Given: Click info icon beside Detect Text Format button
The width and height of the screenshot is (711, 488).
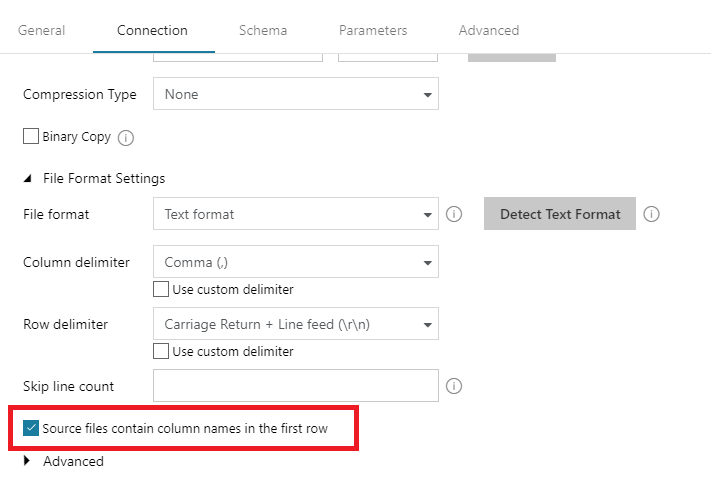Looking at the screenshot, I should pyautogui.click(x=652, y=214).
